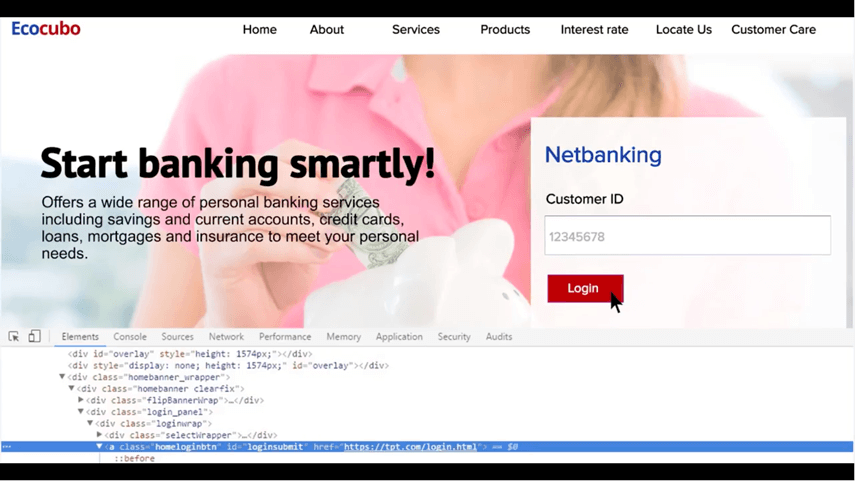The width and height of the screenshot is (855, 481).
Task: Open the Customer Care link
Action: pos(773,29)
